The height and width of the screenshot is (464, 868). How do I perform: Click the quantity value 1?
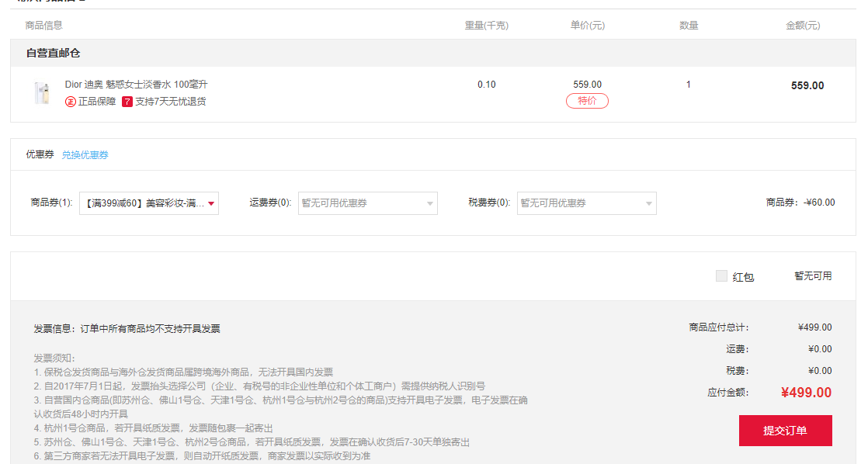click(x=688, y=85)
